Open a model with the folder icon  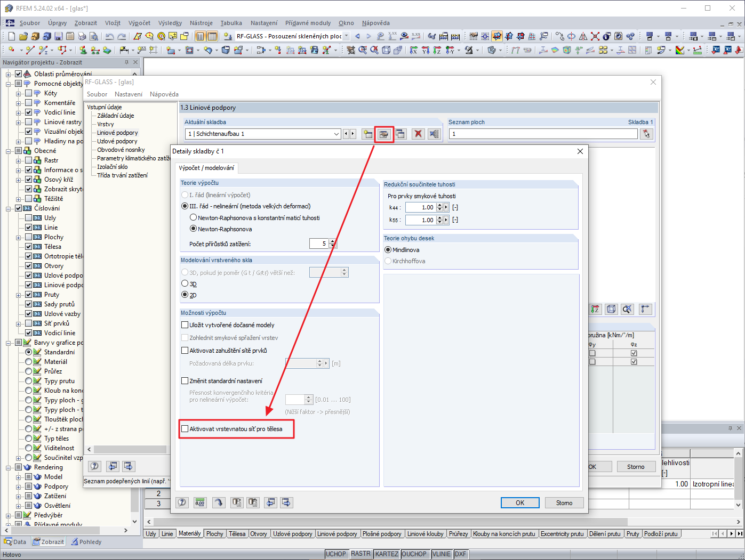point(23,36)
